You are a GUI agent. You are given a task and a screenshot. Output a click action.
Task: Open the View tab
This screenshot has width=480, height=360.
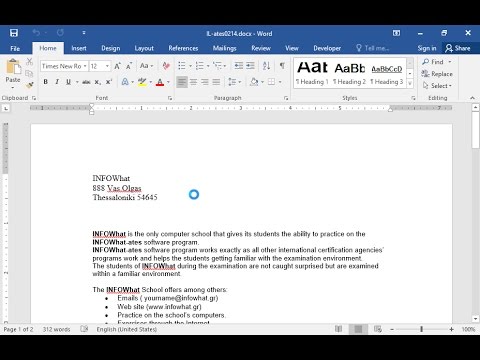click(x=292, y=48)
